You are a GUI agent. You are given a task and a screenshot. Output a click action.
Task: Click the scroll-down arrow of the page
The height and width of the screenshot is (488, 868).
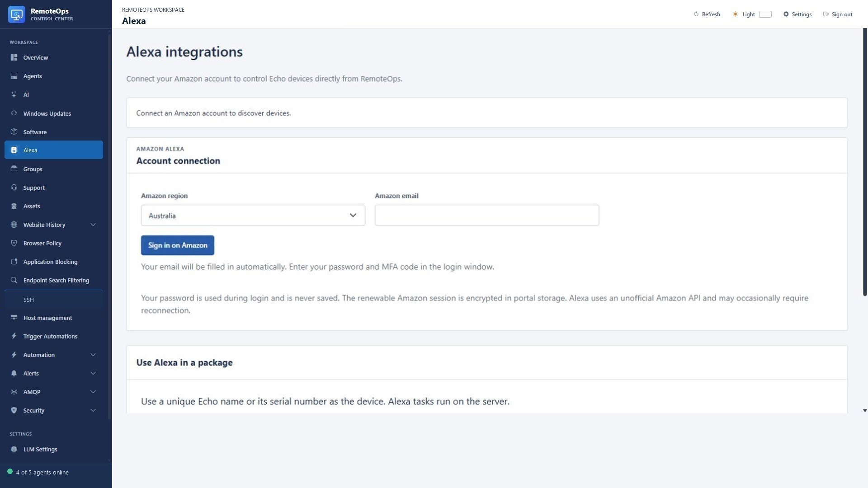coord(865,411)
